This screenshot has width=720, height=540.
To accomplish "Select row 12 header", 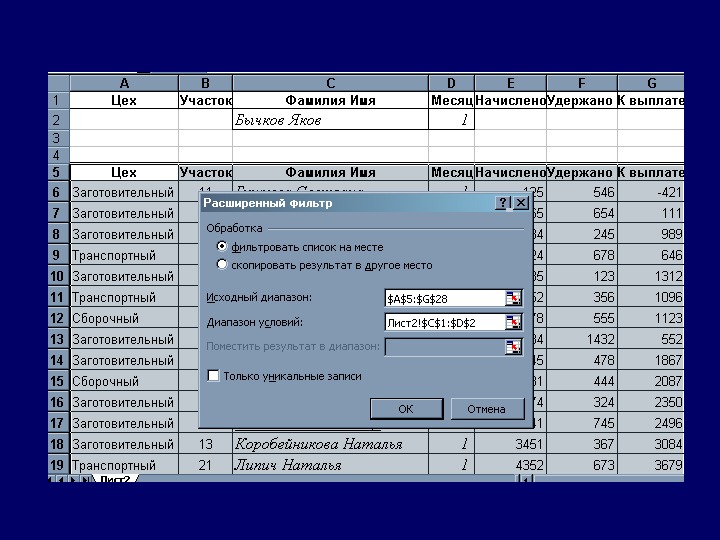I will click(58, 318).
